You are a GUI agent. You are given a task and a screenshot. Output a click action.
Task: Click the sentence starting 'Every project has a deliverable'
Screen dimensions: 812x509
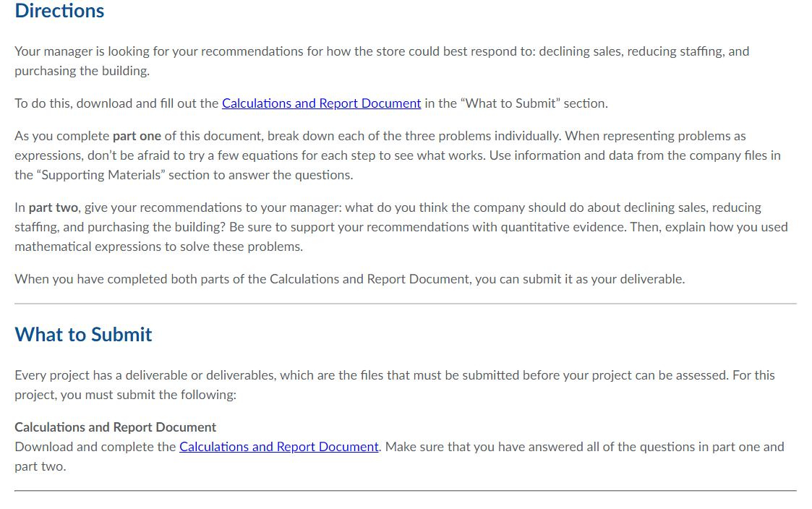395,385
